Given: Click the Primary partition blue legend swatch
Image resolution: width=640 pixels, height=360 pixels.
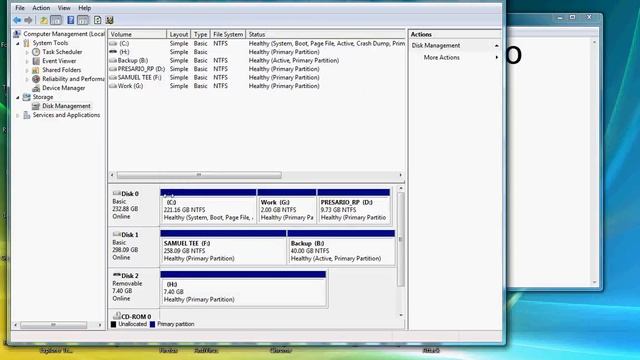Looking at the screenshot, I should (x=152, y=324).
